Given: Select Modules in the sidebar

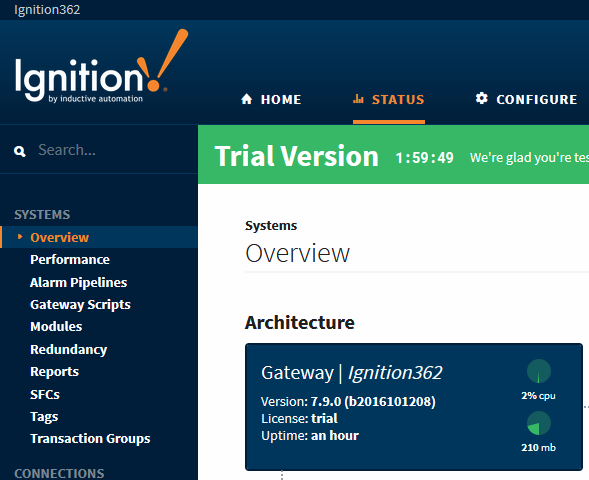Looking at the screenshot, I should pos(56,326).
